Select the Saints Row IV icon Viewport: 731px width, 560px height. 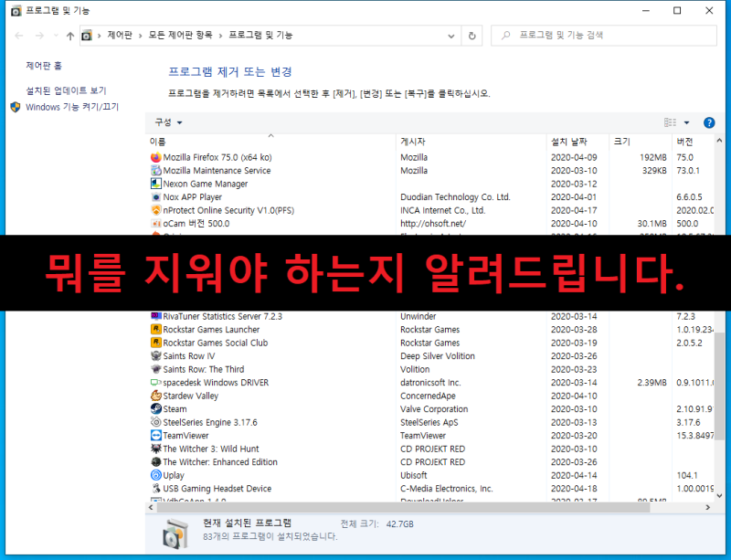pyautogui.click(x=155, y=355)
